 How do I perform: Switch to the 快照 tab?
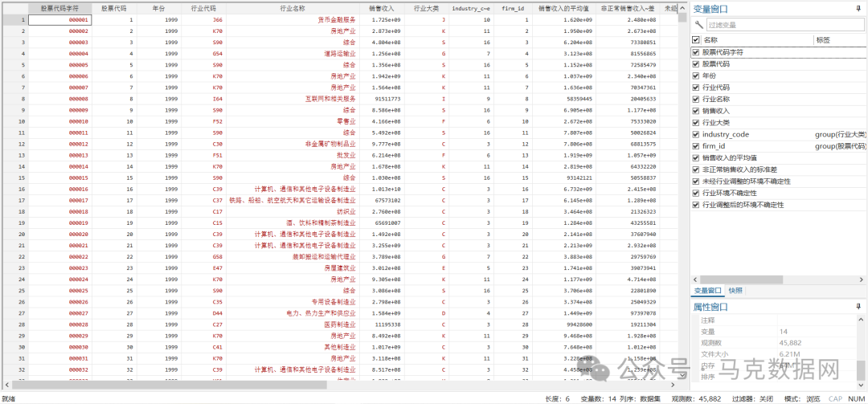click(x=735, y=291)
